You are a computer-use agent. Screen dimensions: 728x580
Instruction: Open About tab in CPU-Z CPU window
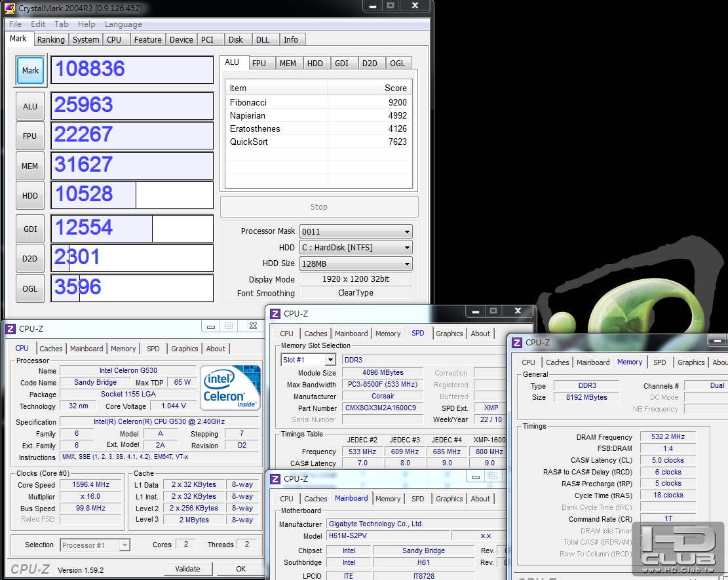pyautogui.click(x=216, y=349)
